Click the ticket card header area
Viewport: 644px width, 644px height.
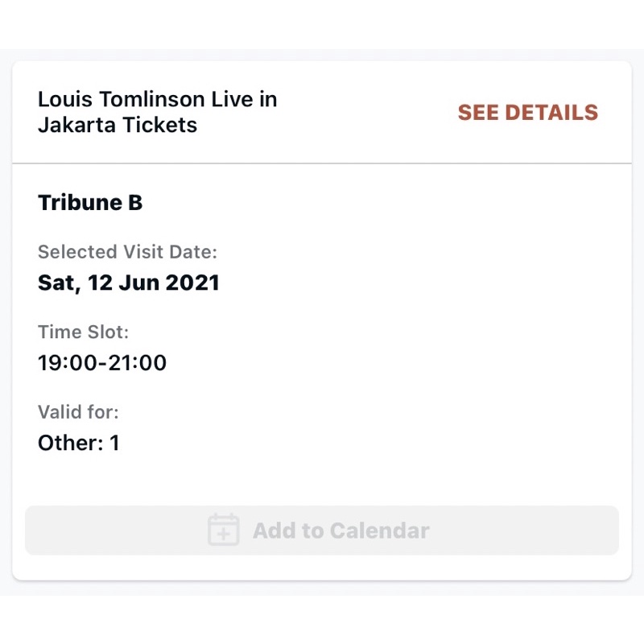322,110
